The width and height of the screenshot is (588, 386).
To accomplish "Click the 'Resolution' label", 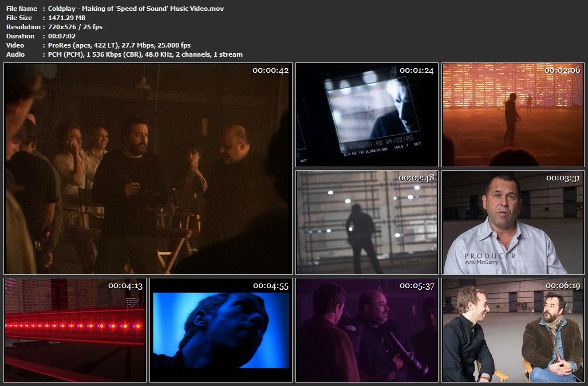I will (x=23, y=27).
